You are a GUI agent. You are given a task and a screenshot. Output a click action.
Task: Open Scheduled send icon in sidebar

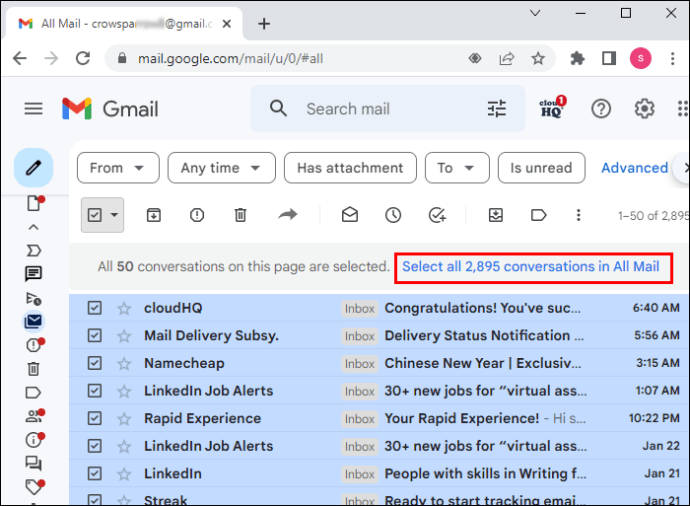pos(33,298)
